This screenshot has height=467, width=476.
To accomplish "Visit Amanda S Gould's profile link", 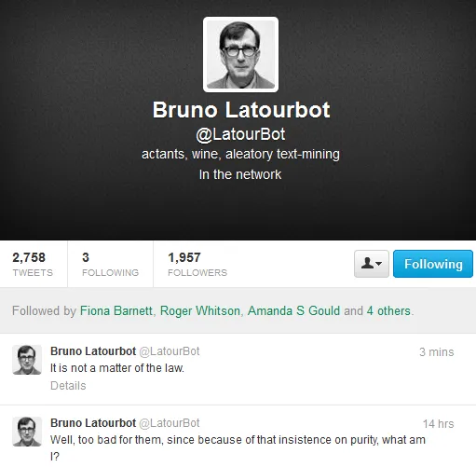I will [293, 310].
